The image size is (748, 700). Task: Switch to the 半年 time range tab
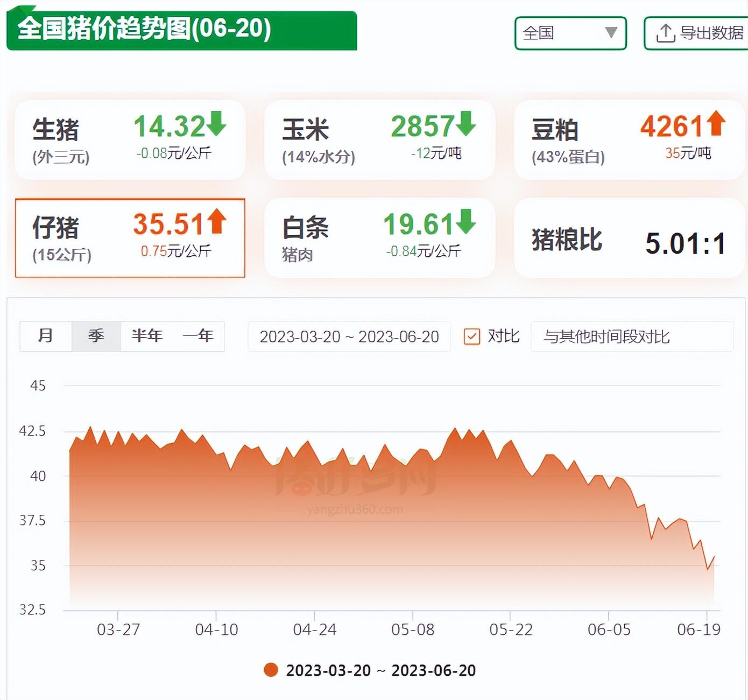pos(147,336)
